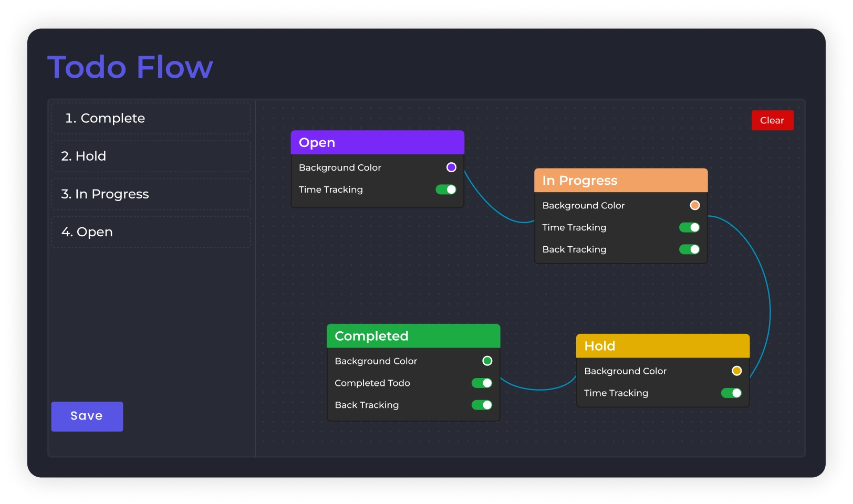Click the yellow Hold node header
853x504 pixels.
point(662,346)
